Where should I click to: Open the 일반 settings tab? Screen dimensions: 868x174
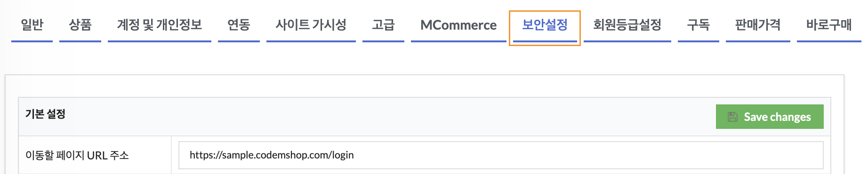[32, 24]
